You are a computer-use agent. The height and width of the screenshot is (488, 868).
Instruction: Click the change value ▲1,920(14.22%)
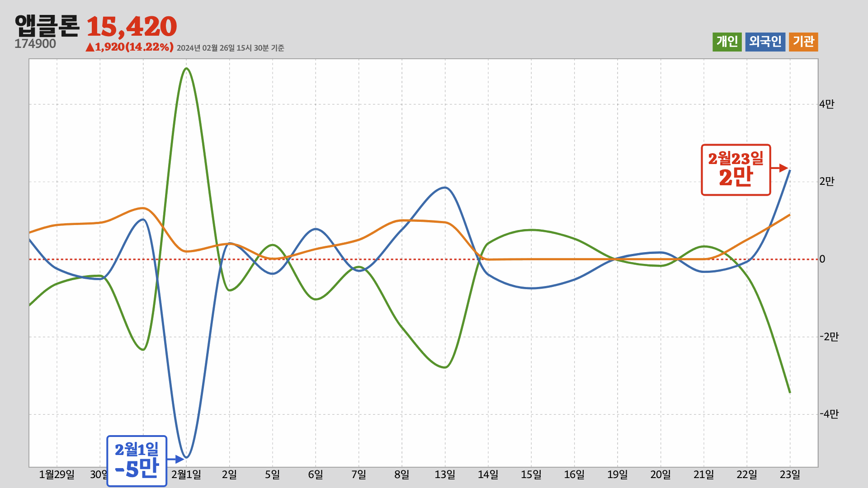click(x=130, y=47)
